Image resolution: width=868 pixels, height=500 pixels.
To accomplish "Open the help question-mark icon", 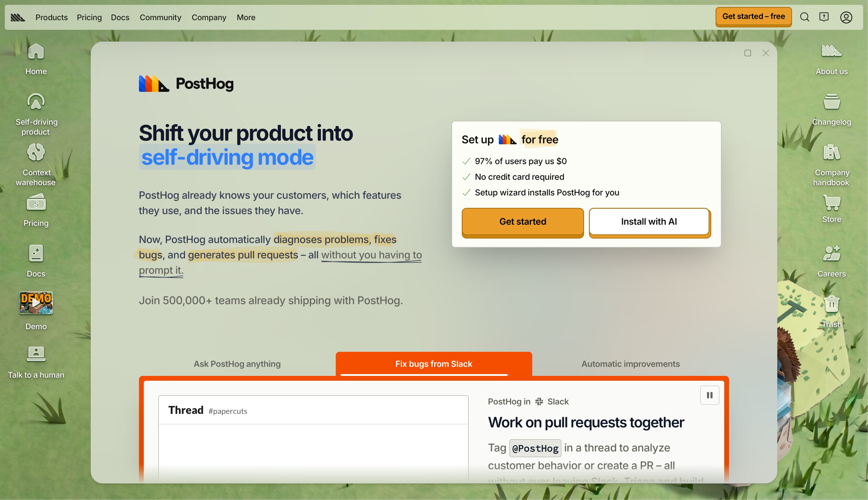I will coord(824,17).
